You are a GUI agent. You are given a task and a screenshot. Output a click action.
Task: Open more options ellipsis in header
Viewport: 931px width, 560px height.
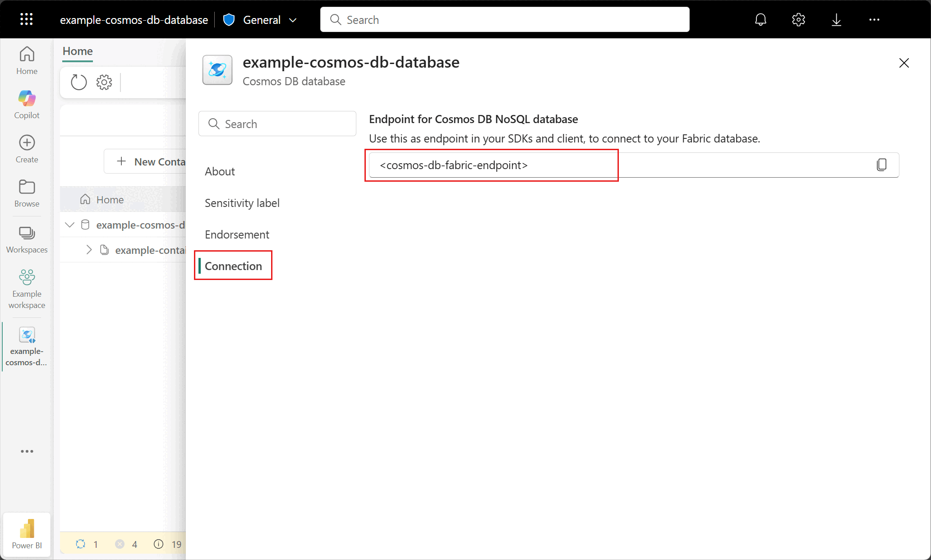point(874,20)
